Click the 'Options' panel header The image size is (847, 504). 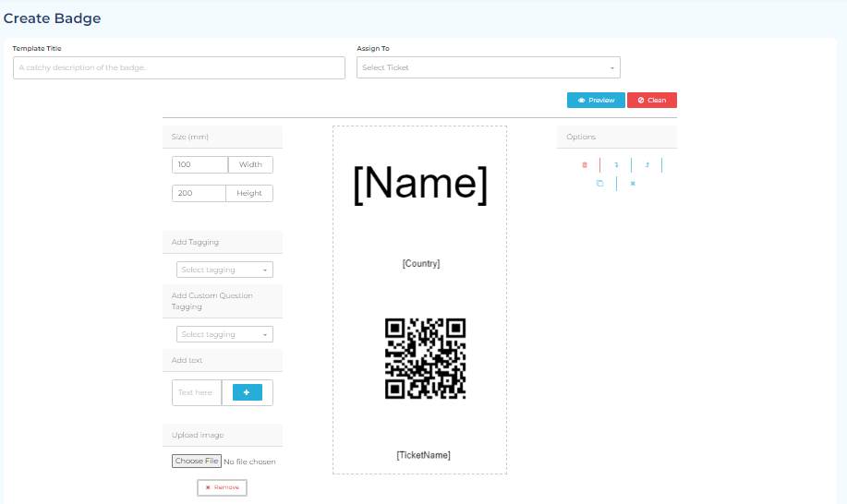pos(617,137)
